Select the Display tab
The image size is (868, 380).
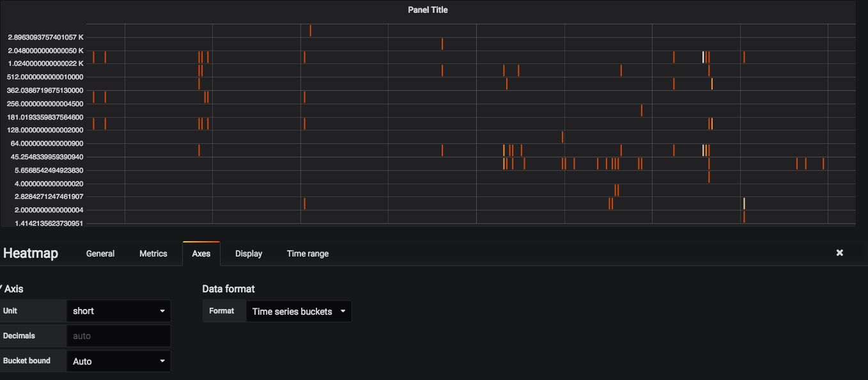click(249, 253)
